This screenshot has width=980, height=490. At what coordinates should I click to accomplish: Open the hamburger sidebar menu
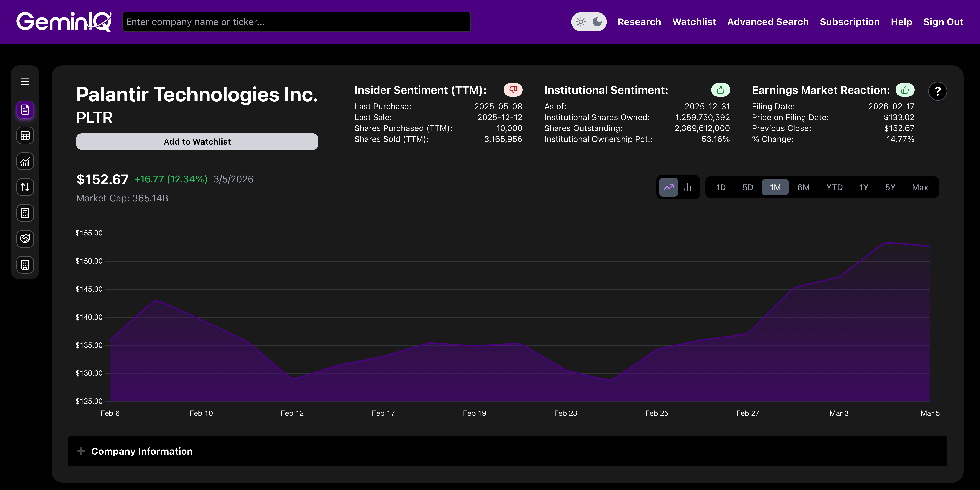[25, 82]
